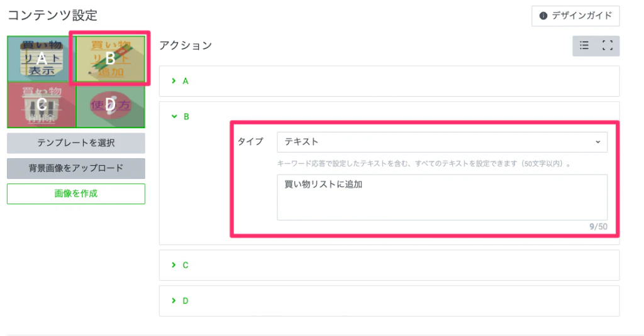Viewport: 644px width, 336px height.
Task: Click the frame view icon in アクション
Action: [x=608, y=45]
